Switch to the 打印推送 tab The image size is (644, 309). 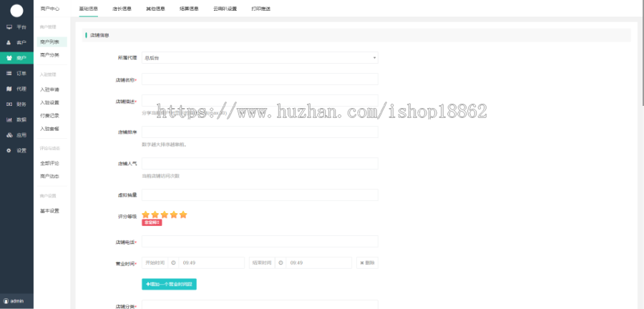coord(260,9)
